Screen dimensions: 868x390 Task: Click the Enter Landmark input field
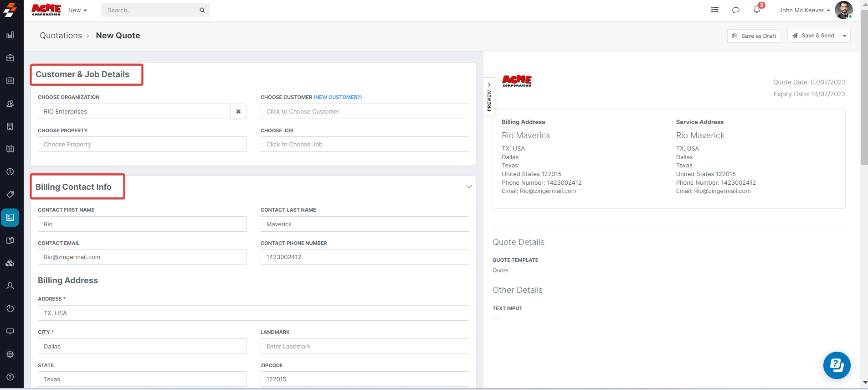point(365,346)
